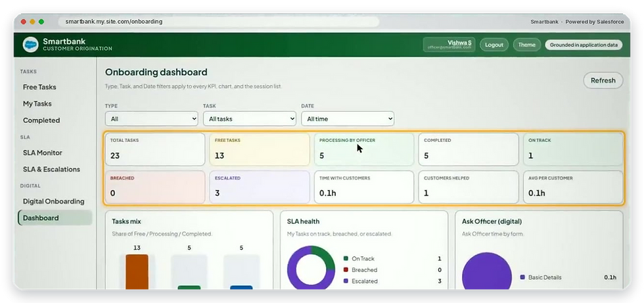This screenshot has height=303, width=644.
Task: Open the Completed sidebar item
Action: [41, 120]
